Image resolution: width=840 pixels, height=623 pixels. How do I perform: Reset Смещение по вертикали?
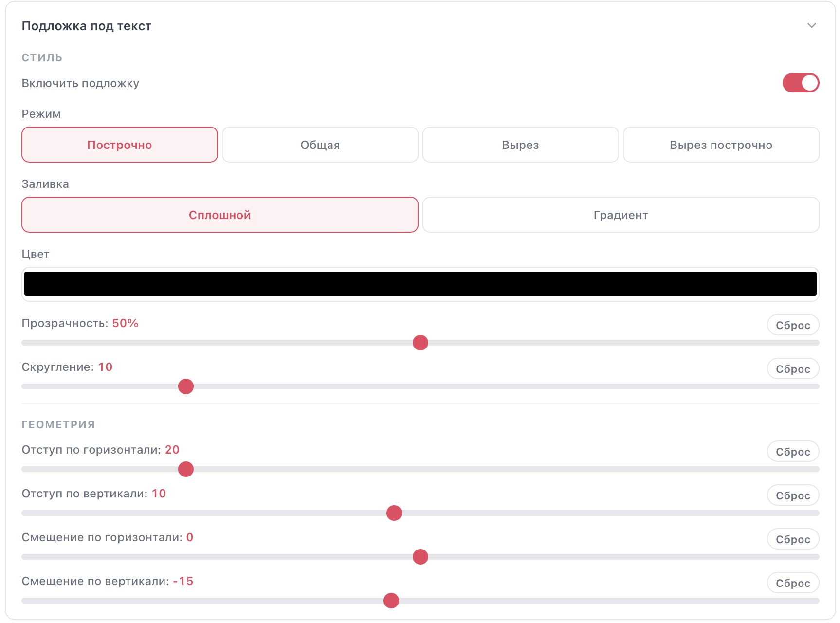[x=793, y=583]
